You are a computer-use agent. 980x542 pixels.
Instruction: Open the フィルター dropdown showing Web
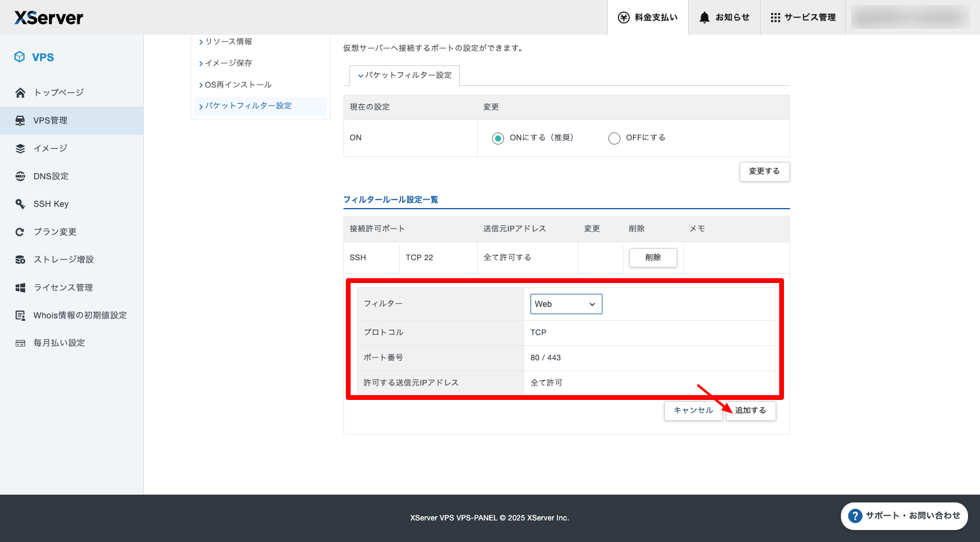pyautogui.click(x=566, y=304)
